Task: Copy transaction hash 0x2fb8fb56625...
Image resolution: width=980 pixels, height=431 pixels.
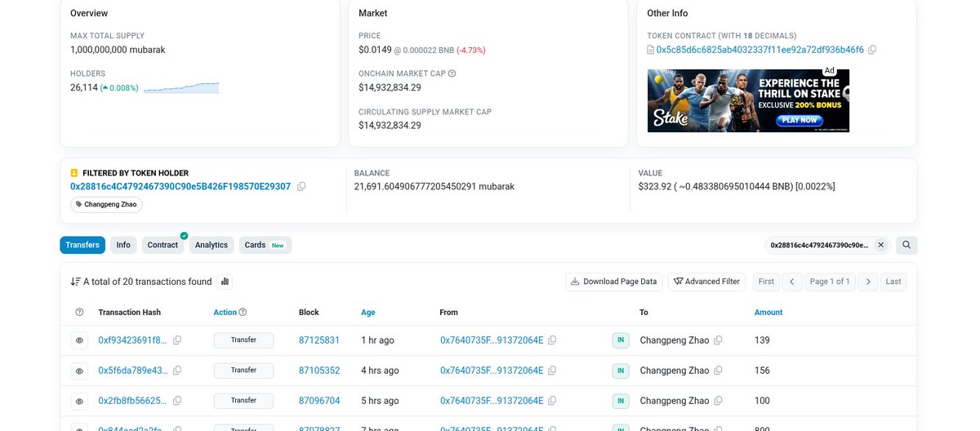Action: [177, 401]
